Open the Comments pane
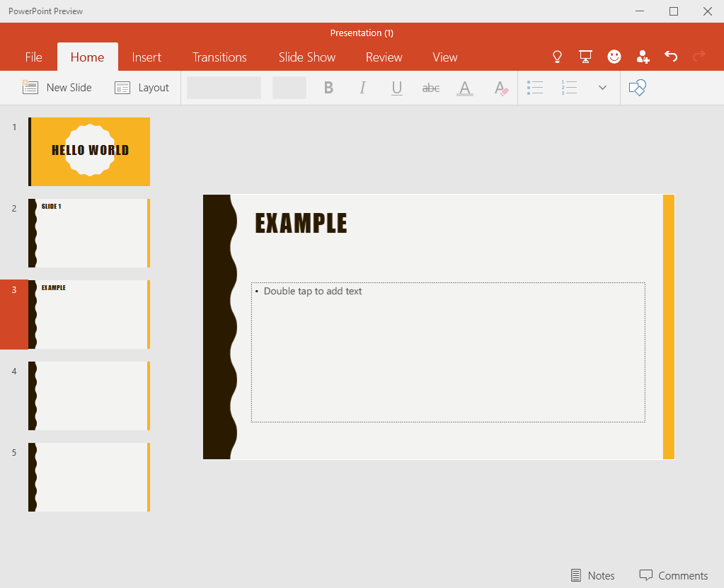This screenshot has height=588, width=724. [x=674, y=575]
